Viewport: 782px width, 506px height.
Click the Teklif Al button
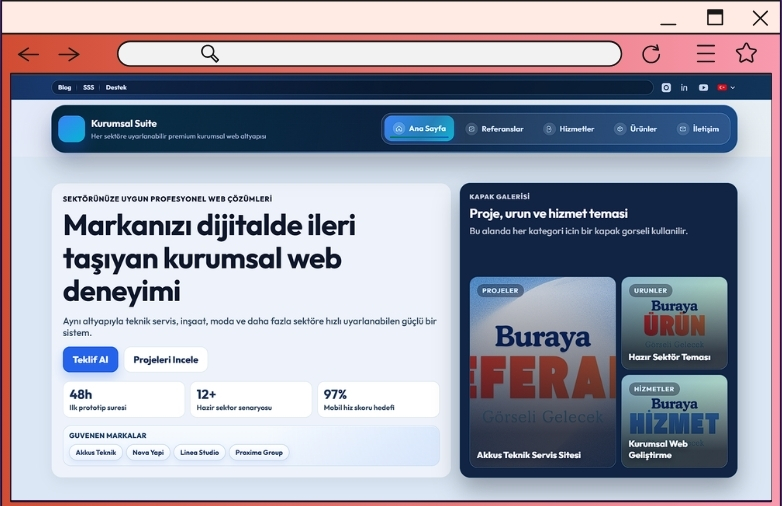[x=90, y=359]
